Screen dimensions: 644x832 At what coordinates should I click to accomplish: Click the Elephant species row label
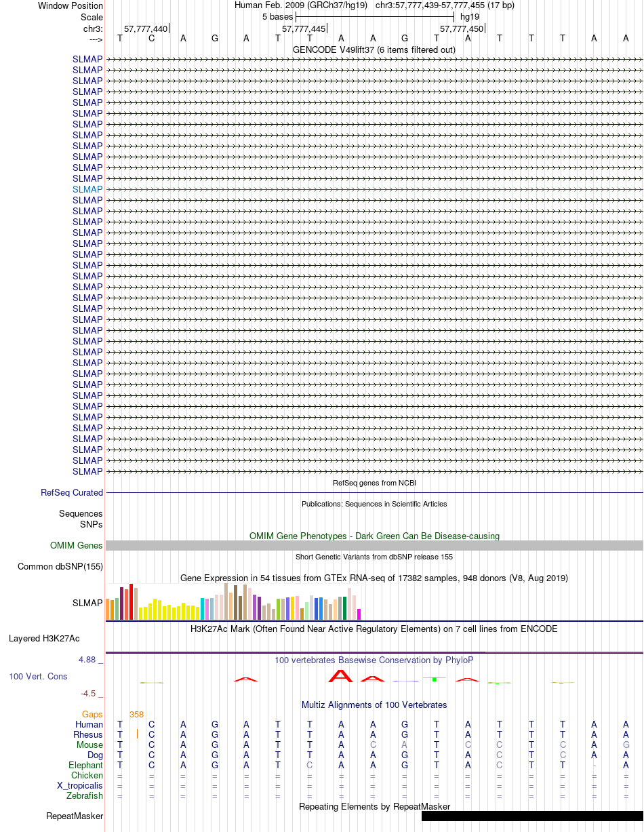click(86, 766)
